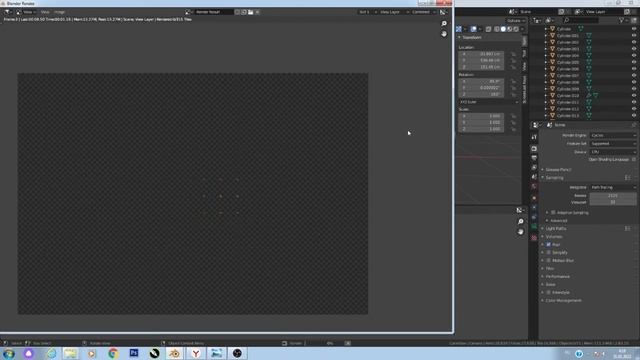This screenshot has height=360, width=640.
Task: Open the Integrator dropdown
Action: tap(613, 187)
